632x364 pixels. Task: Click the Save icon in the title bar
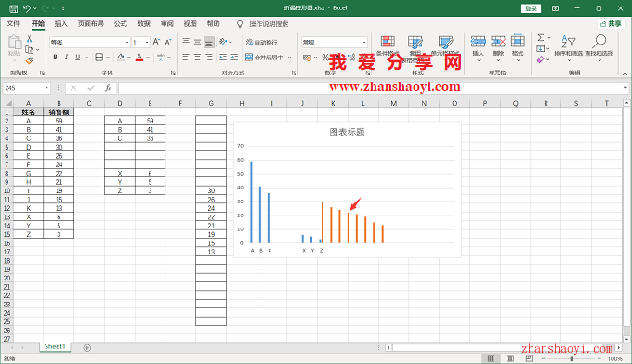point(13,8)
